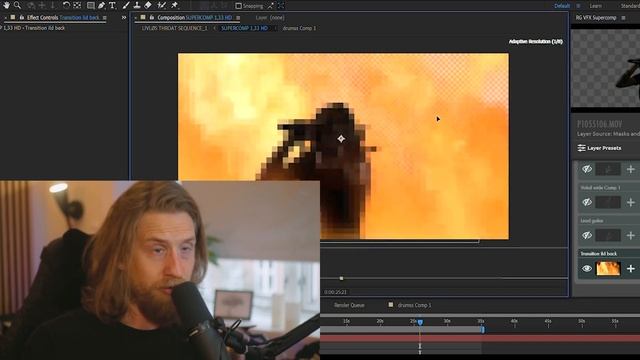Select the Eraser tool
This screenshot has width=640, height=360.
click(148, 5)
